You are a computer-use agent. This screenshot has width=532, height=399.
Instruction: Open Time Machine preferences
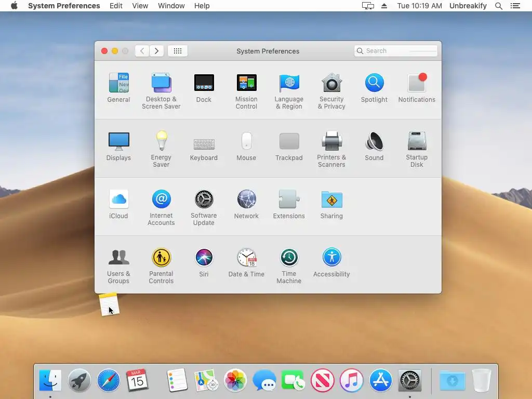pyautogui.click(x=289, y=266)
